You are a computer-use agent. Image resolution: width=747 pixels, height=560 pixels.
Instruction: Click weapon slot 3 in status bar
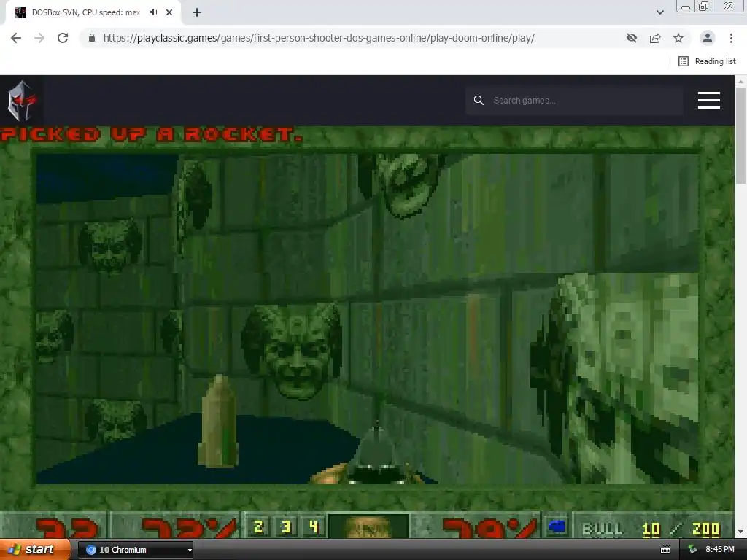pos(286,526)
